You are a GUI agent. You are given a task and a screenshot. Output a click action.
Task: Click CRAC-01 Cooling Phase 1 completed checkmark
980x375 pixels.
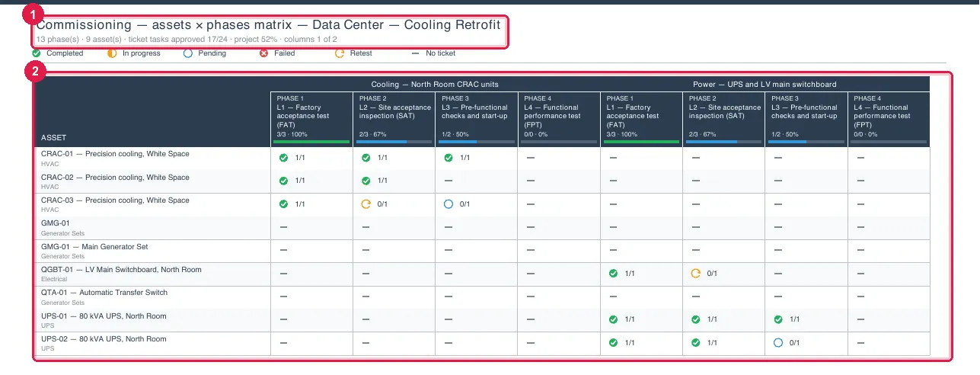(x=283, y=158)
